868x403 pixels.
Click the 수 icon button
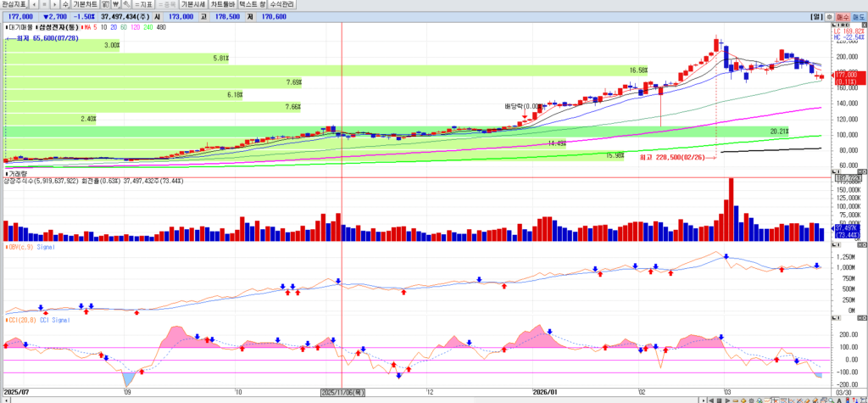(x=65, y=4)
